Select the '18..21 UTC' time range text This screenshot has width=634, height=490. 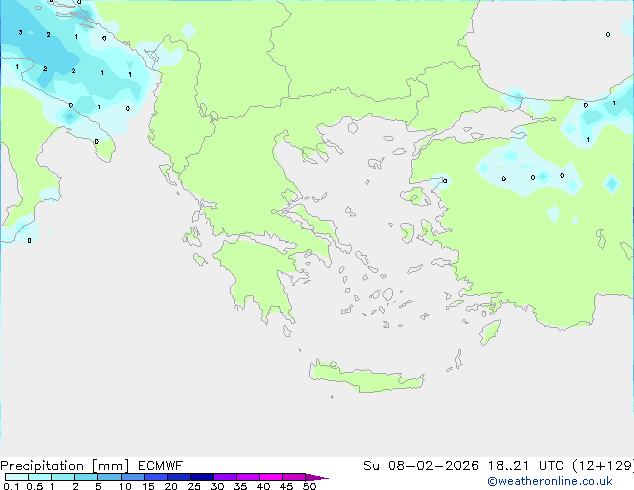coord(526,466)
